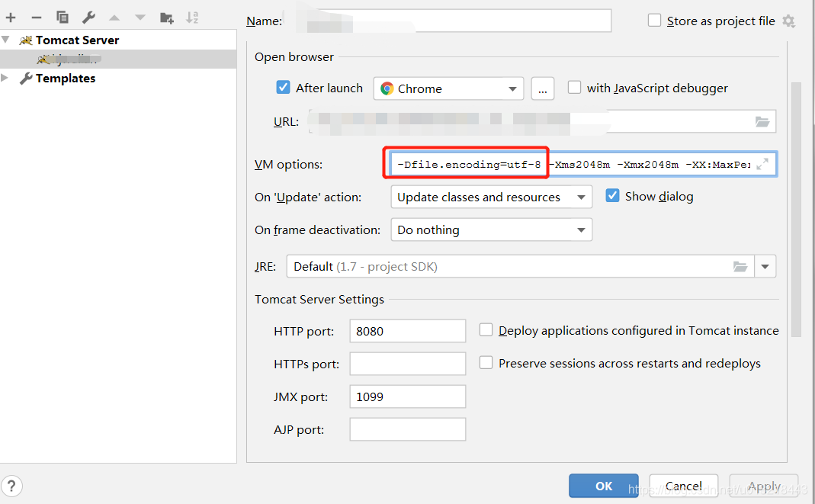Image resolution: width=815 pixels, height=504 pixels.
Task: Click the OK button
Action: [604, 486]
